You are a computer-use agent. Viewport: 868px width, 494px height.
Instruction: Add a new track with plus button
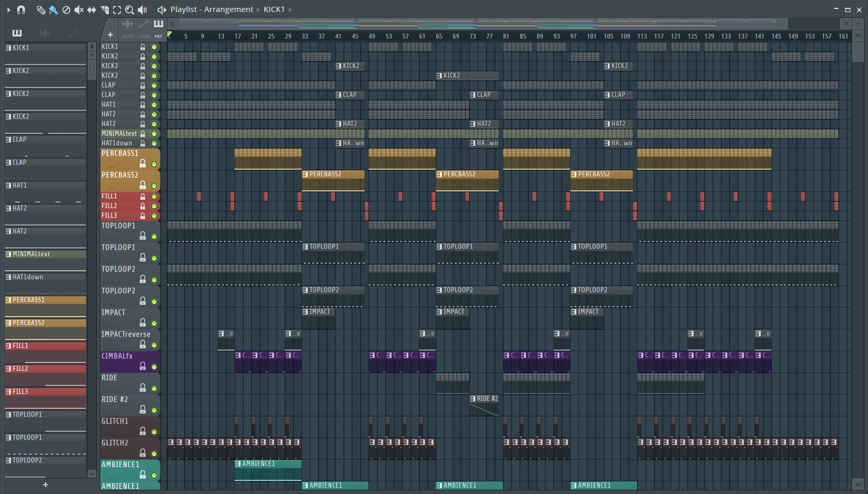coord(110,35)
